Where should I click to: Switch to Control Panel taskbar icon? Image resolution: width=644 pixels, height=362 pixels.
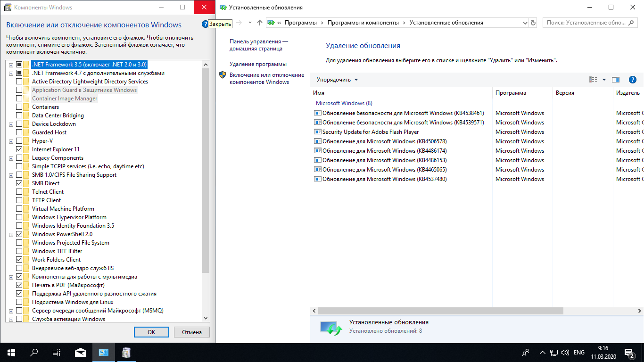click(104, 352)
